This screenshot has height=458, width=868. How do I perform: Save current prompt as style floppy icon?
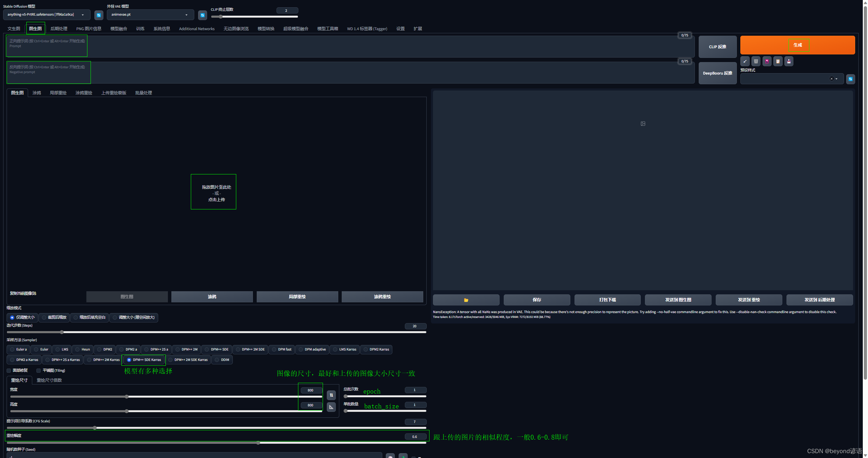point(789,61)
